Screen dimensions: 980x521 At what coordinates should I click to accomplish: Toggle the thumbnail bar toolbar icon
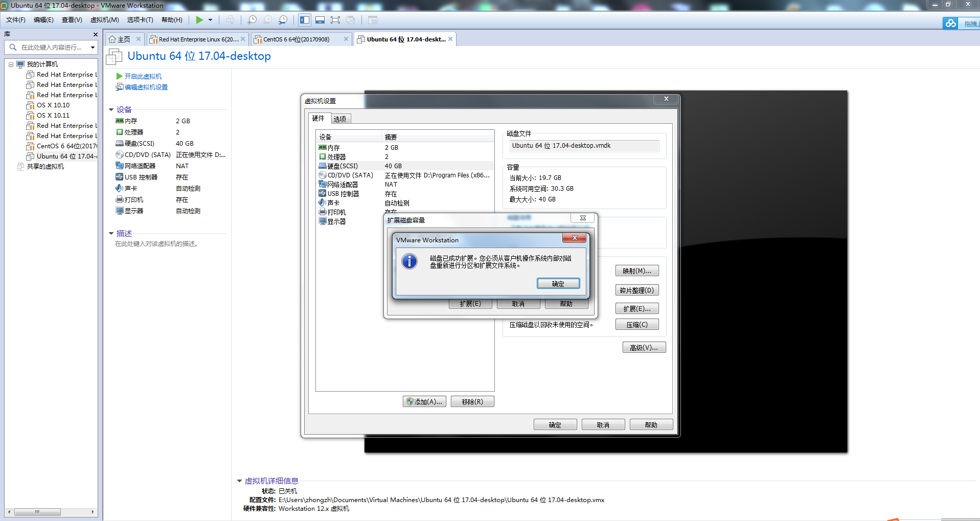320,20
